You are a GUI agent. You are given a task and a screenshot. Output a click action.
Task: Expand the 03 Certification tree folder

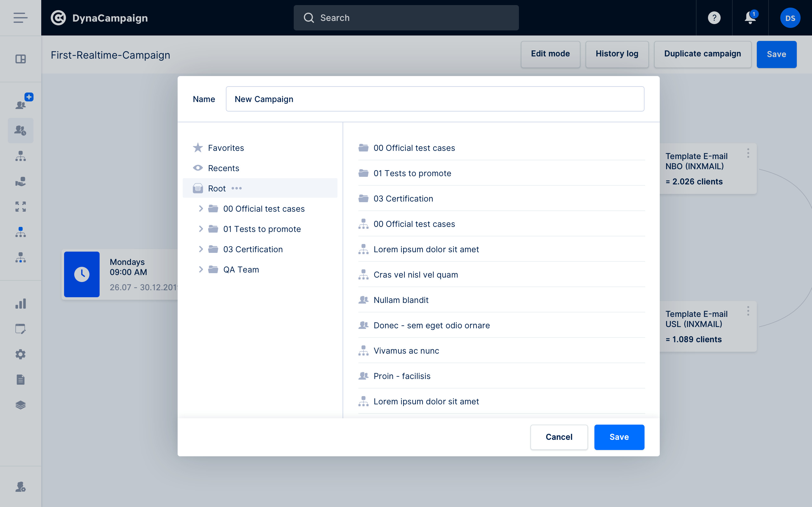(x=201, y=249)
